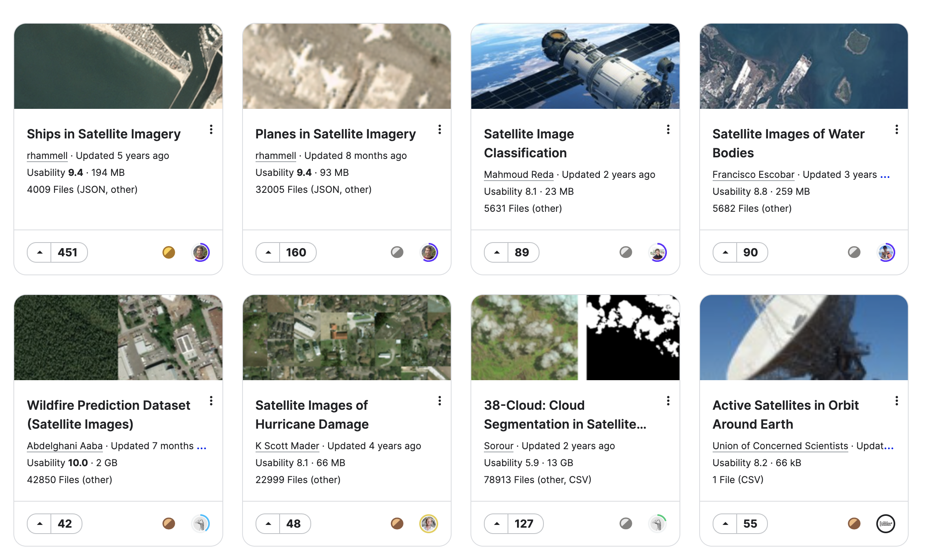Click the bronze medal on the Hurricane Damage card

pos(397,524)
